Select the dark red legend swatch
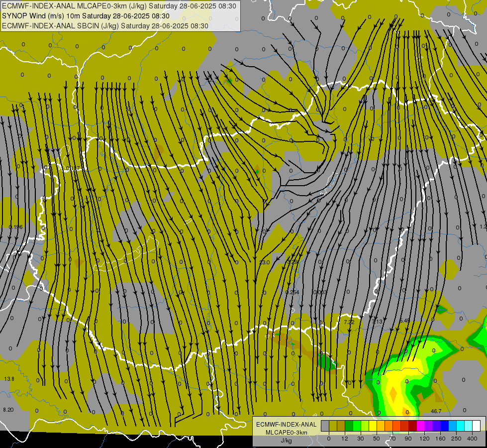This screenshot has height=448, width=487. [413, 426]
